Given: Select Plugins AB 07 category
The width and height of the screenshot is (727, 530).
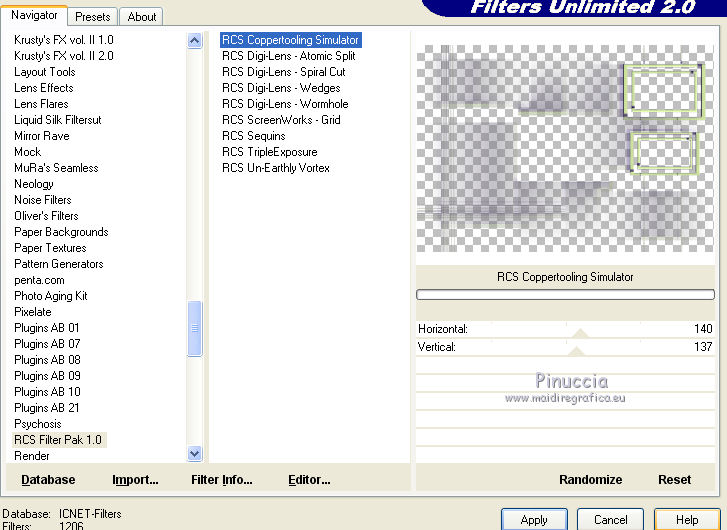Looking at the screenshot, I should tap(47, 344).
